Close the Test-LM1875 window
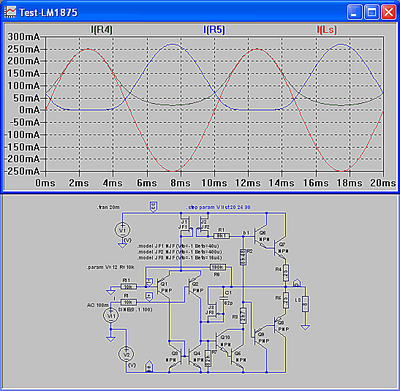This screenshot has width=400, height=391. (389, 13)
